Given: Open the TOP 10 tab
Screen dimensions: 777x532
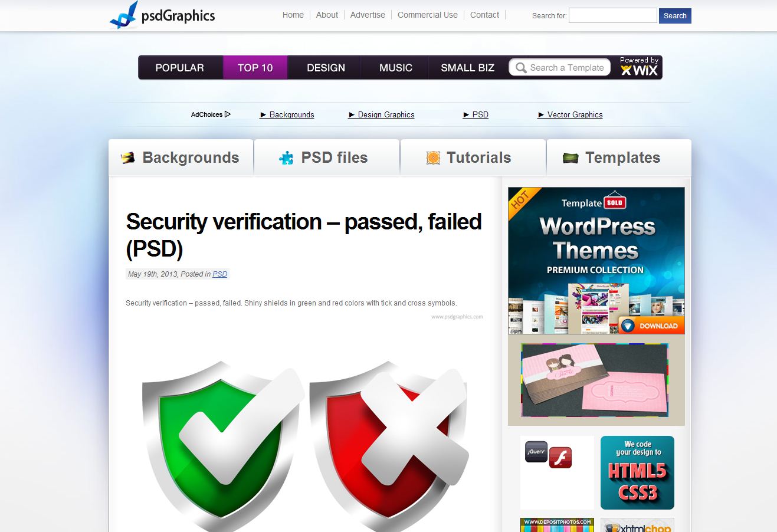Looking at the screenshot, I should point(255,68).
